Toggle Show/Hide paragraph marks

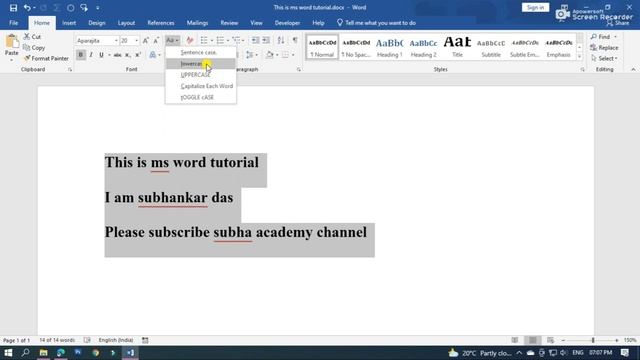[295, 40]
